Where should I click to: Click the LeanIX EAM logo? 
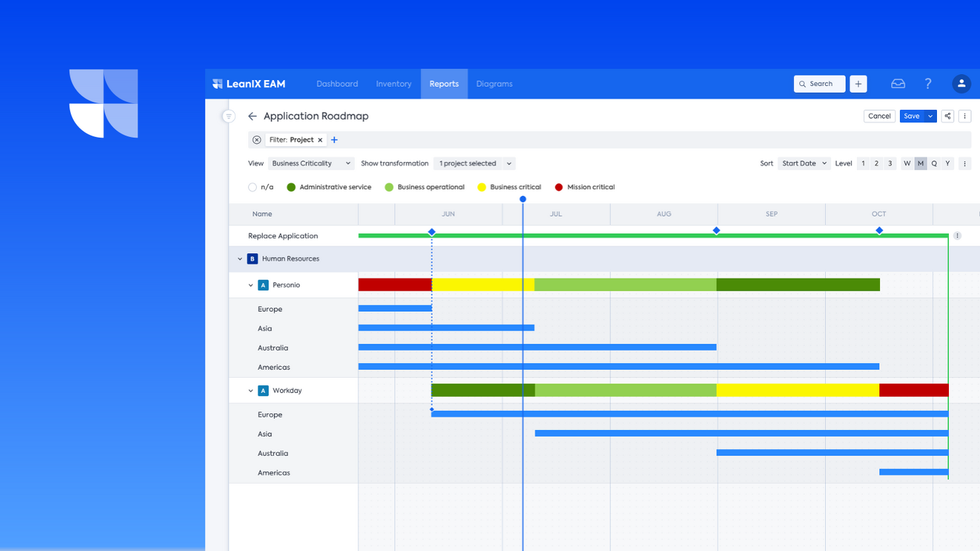(249, 84)
